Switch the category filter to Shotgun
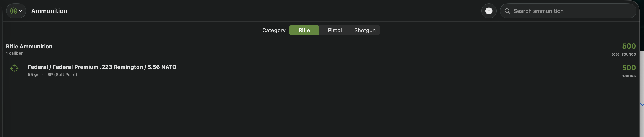644x137 pixels. (365, 30)
